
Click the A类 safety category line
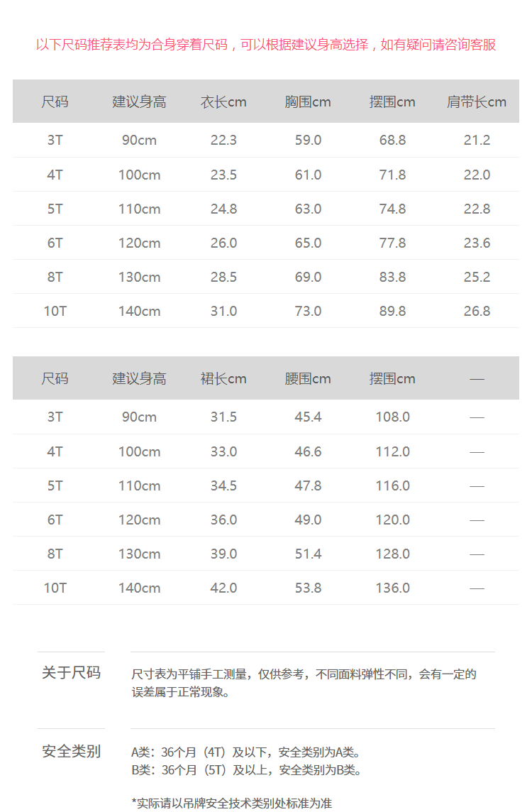coord(245,752)
